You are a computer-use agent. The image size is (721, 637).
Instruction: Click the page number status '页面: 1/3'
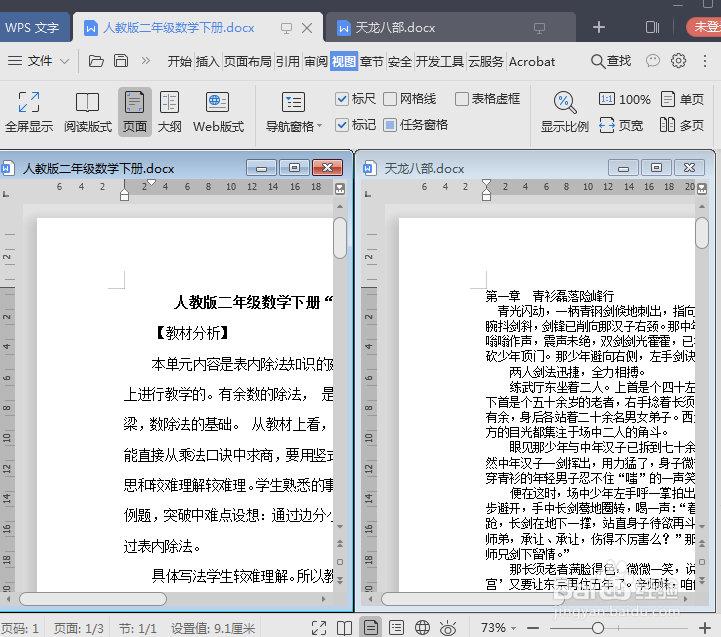(x=79, y=628)
